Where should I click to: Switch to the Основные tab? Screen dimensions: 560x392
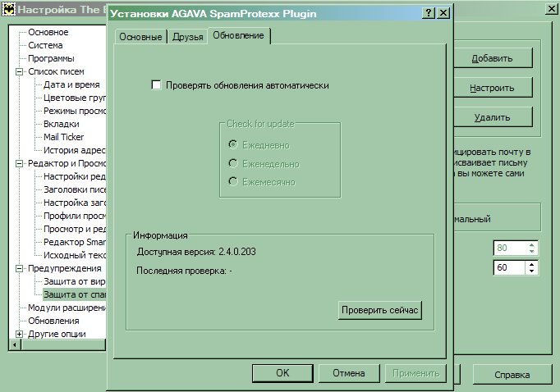click(x=140, y=37)
